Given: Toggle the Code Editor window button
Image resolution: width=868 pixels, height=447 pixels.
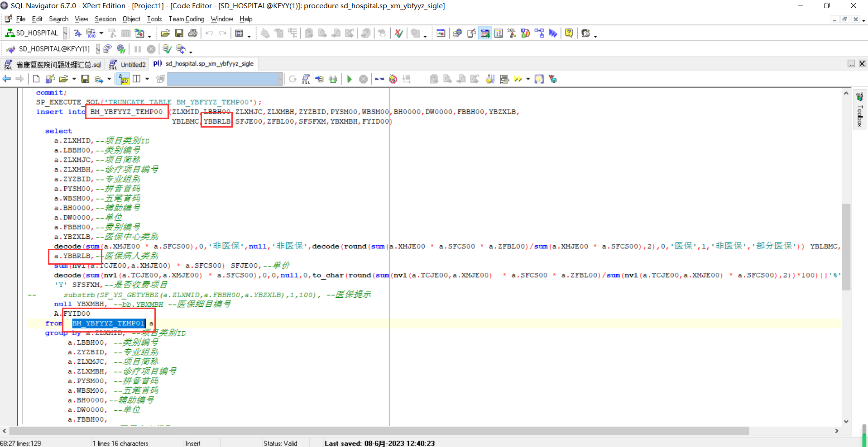Looking at the screenshot, I should (x=485, y=33).
